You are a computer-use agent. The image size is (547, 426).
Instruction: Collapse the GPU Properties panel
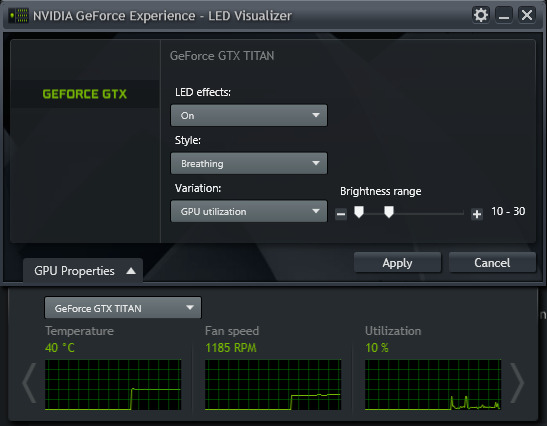tap(83, 271)
